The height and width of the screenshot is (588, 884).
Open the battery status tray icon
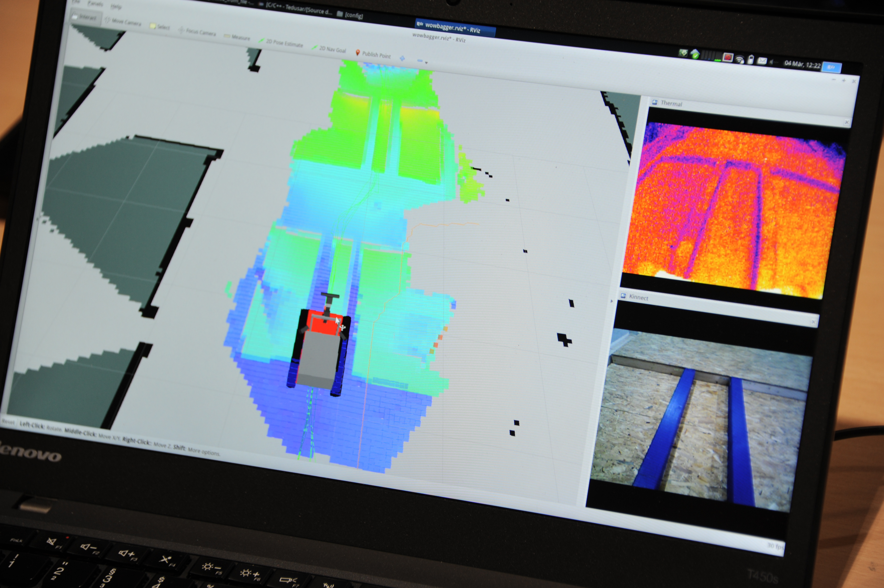tap(750, 60)
